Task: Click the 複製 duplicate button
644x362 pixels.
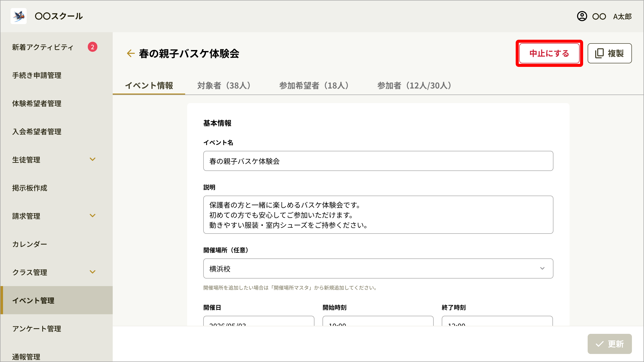Action: click(x=610, y=53)
